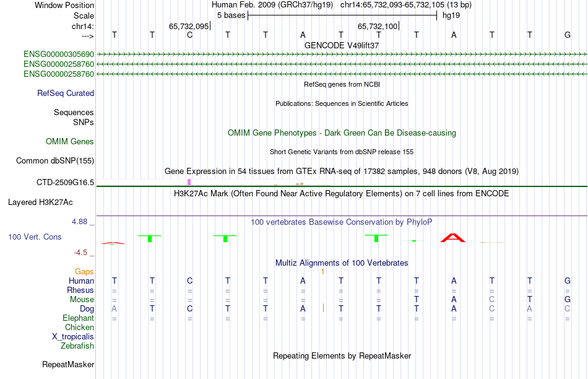Click the Sequences track label

[x=74, y=112]
